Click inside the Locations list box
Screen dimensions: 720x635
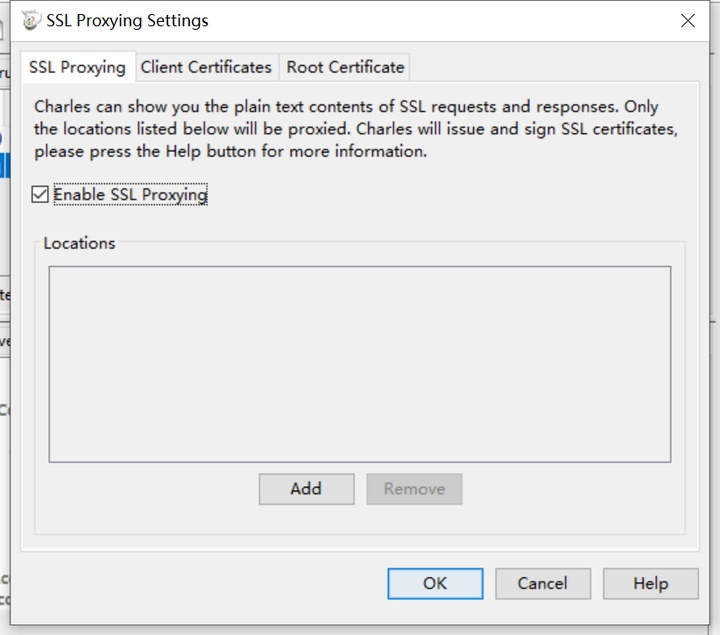click(360, 364)
